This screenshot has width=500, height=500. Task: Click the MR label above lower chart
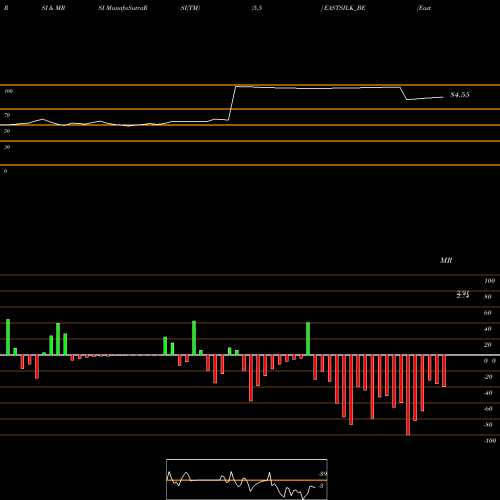click(446, 260)
